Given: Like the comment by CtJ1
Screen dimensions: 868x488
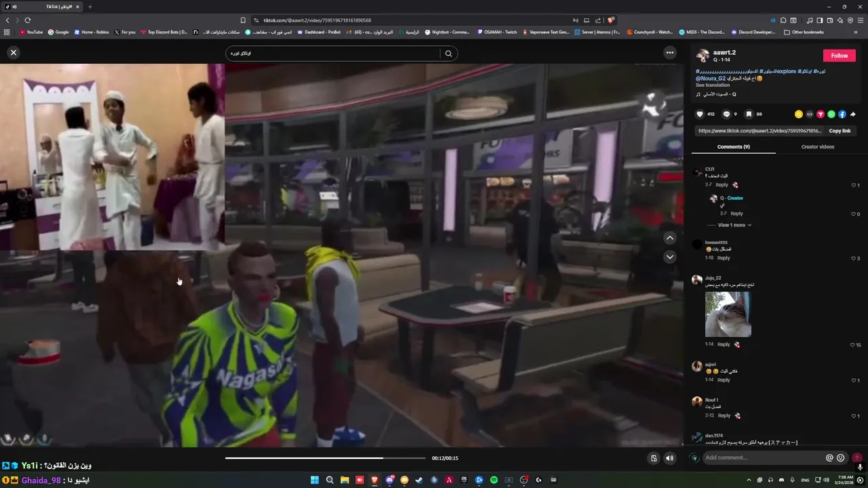Looking at the screenshot, I should pyautogui.click(x=855, y=185).
